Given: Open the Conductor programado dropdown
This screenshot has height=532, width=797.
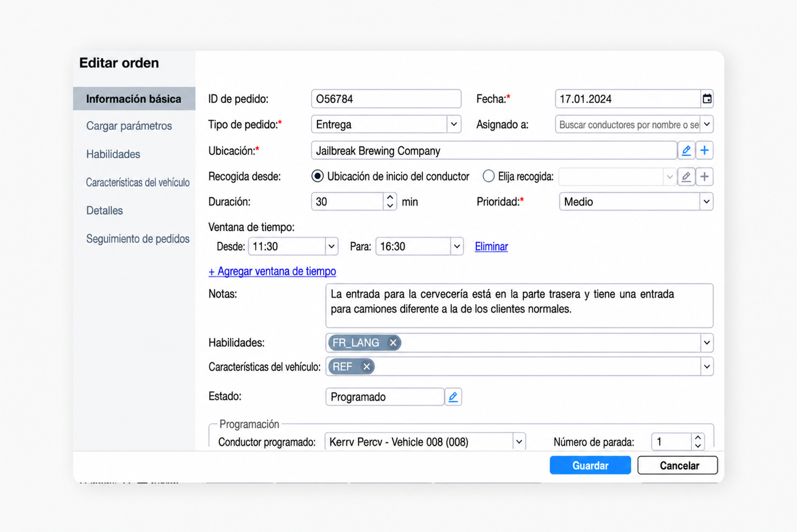Looking at the screenshot, I should click(519, 442).
